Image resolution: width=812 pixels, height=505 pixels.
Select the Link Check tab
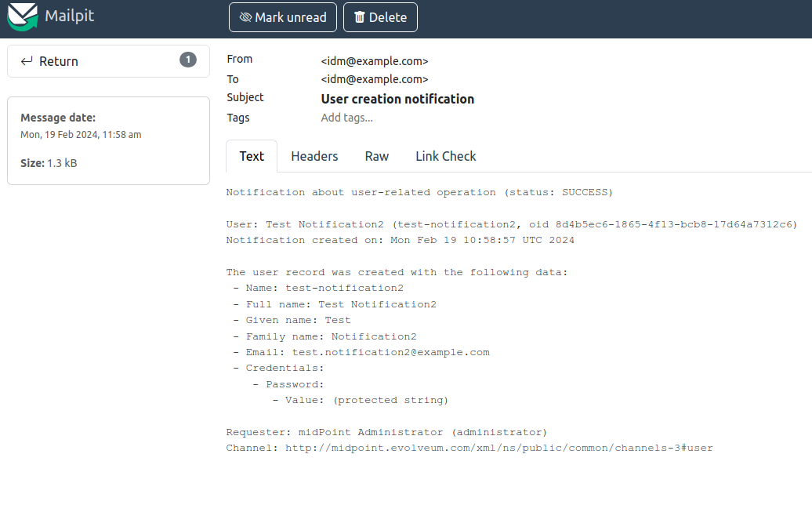445,156
